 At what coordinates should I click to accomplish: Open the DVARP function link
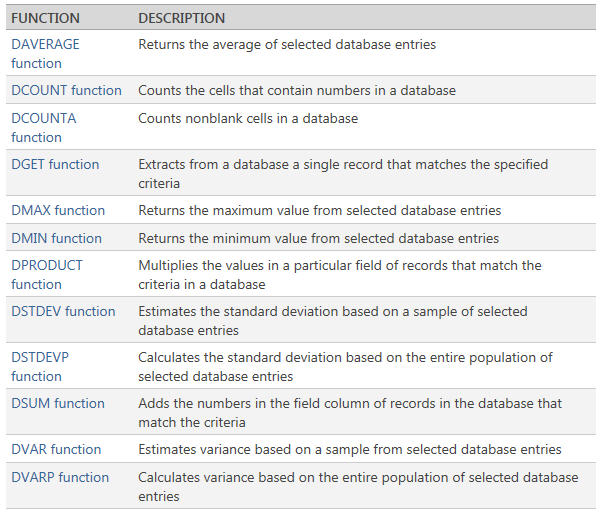(x=60, y=478)
